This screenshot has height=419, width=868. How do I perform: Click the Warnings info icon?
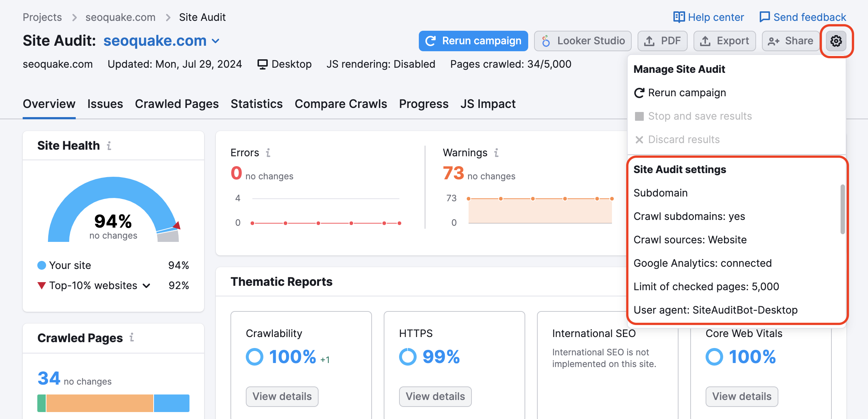(496, 153)
